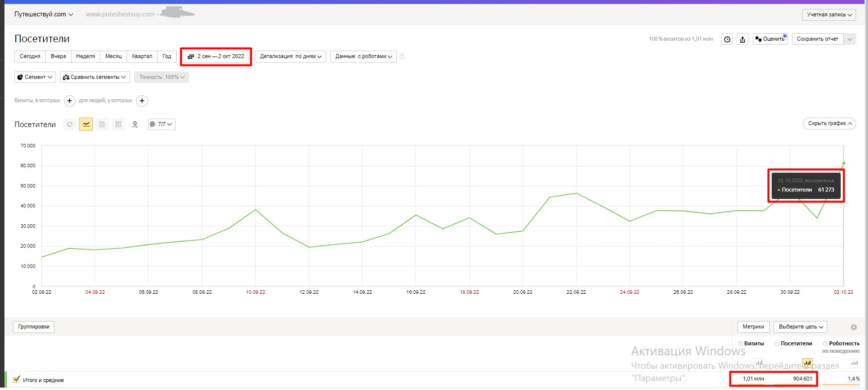Open the Путешествуй.com counter dropdown
The height and width of the screenshot is (390, 868).
tap(44, 14)
